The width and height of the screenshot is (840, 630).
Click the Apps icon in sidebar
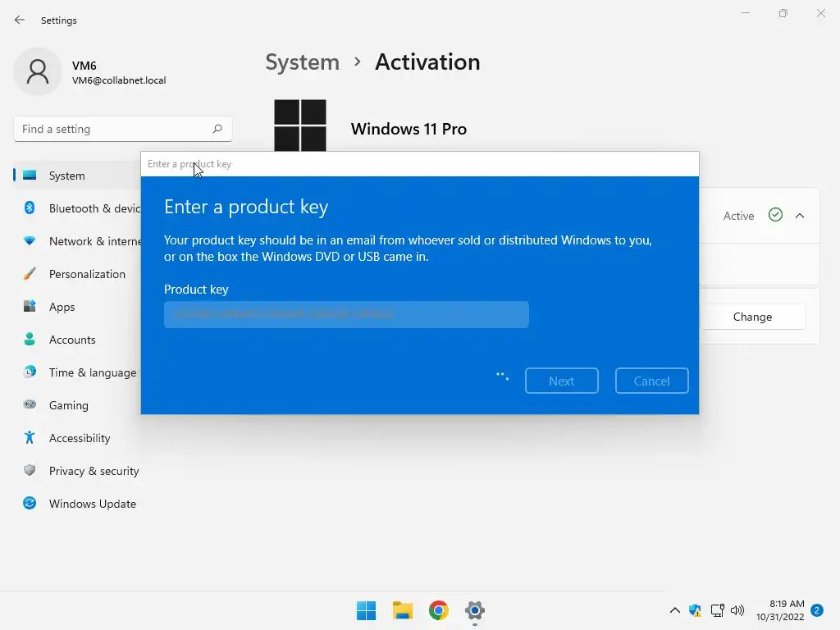point(30,307)
